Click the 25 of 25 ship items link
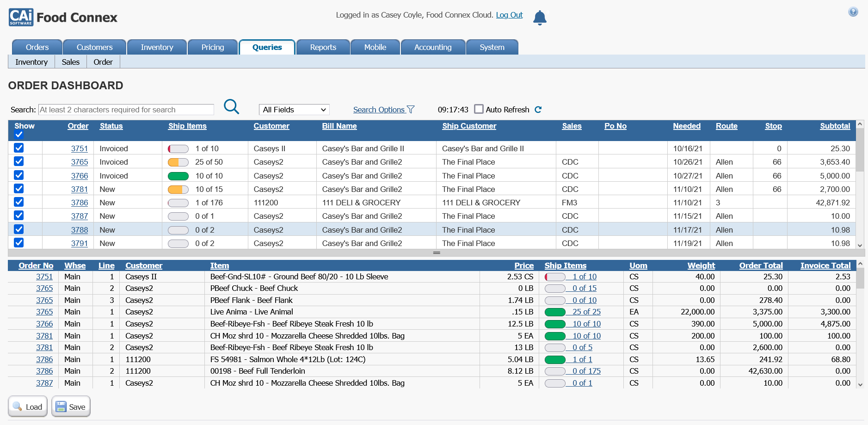Viewport: 868px width, 425px height. [x=586, y=312]
